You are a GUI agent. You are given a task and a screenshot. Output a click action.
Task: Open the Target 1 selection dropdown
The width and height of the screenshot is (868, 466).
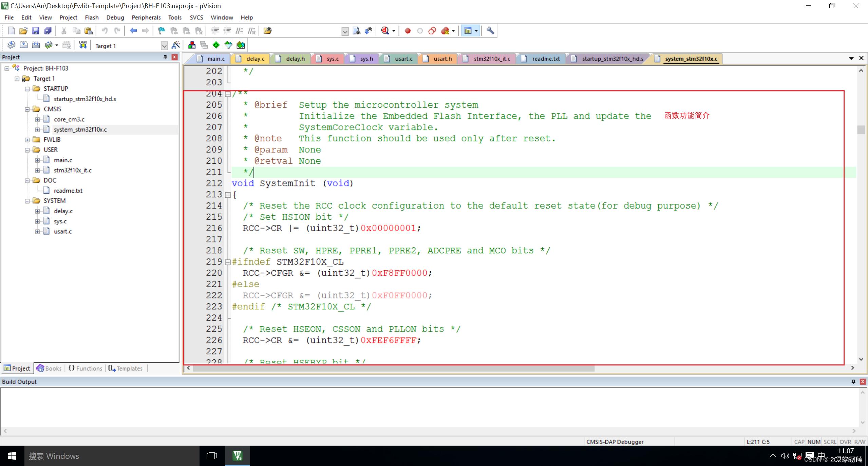pyautogui.click(x=164, y=46)
